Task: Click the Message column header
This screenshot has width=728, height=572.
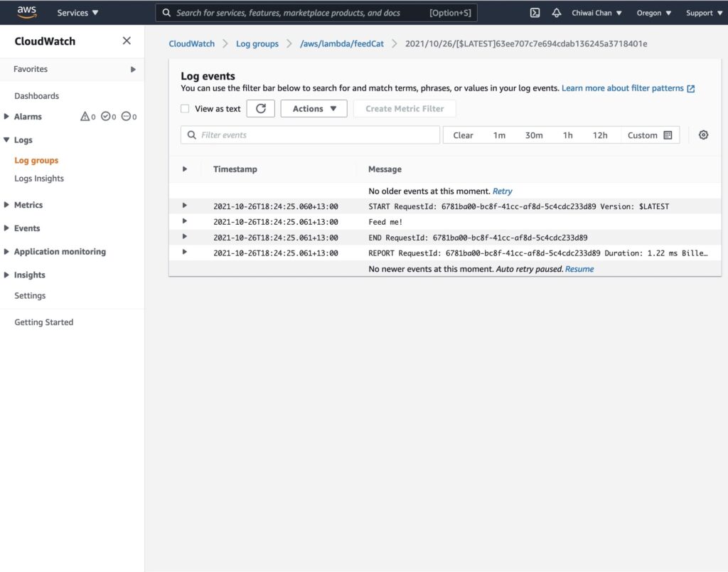Action: (x=385, y=169)
